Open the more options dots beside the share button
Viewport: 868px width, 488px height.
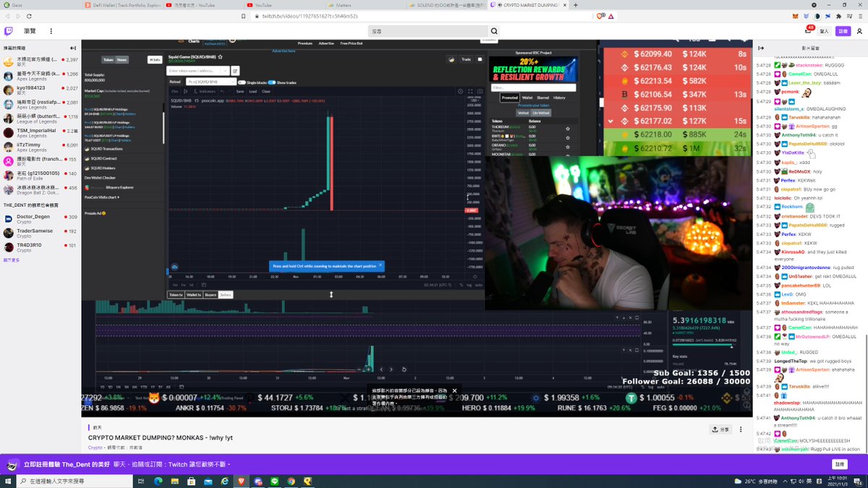(x=742, y=429)
